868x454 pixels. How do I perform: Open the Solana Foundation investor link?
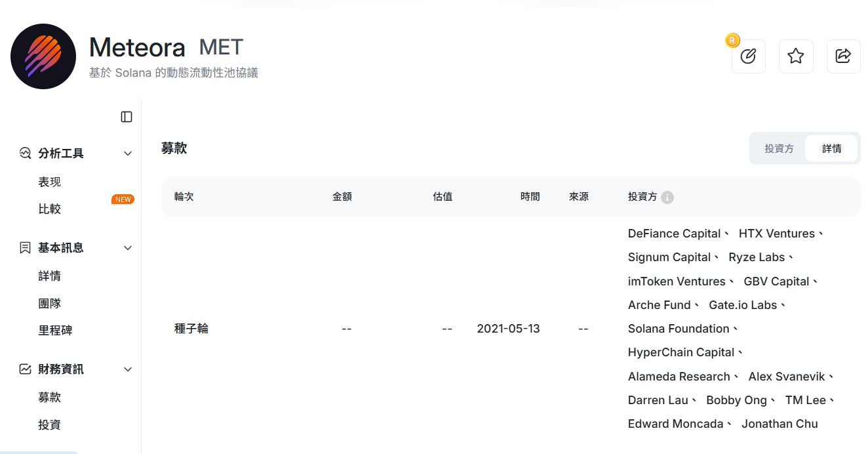679,328
